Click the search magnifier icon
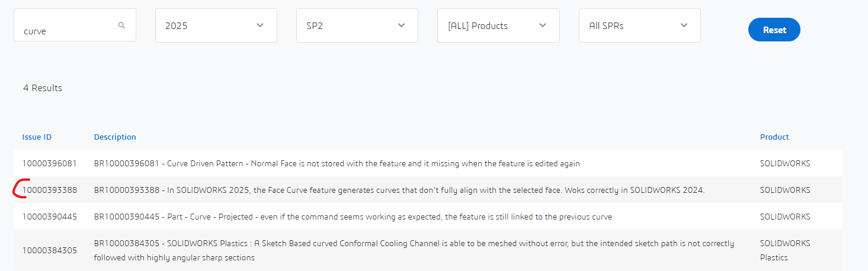Viewport: 868px width, 271px height. coord(121,25)
